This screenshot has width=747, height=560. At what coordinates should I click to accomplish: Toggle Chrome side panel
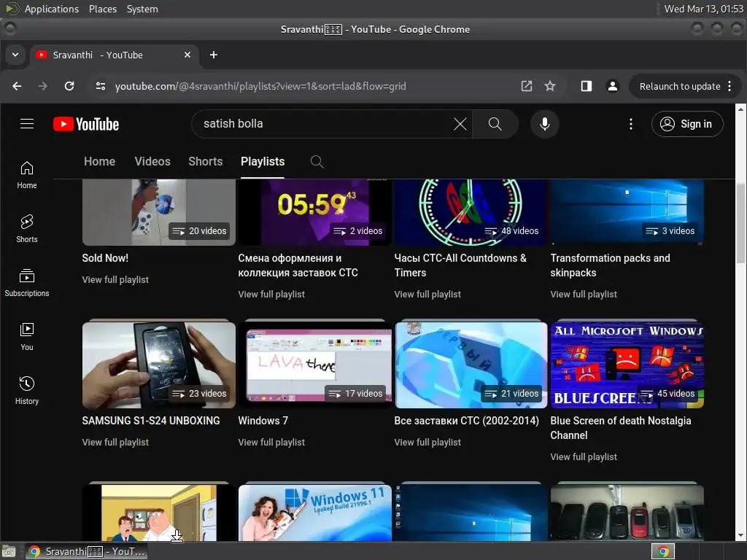point(587,86)
